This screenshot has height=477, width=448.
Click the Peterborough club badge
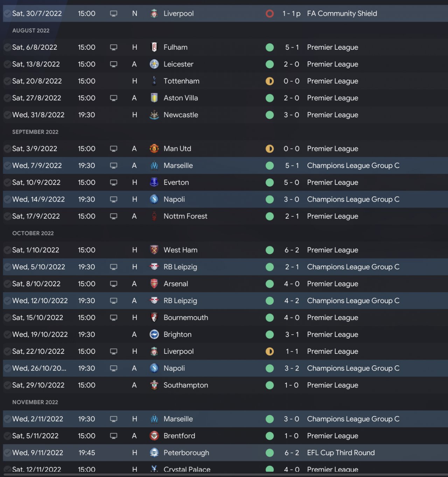click(154, 453)
